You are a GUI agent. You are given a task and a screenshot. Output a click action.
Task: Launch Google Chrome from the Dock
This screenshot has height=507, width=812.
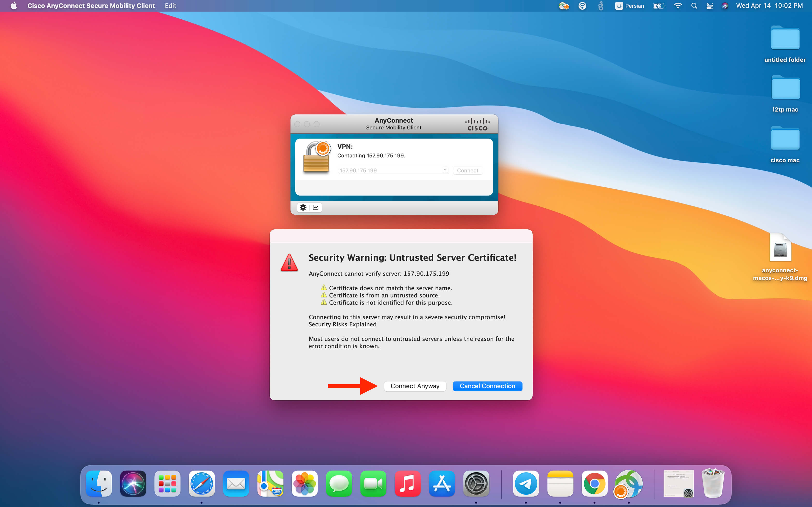[x=594, y=484]
